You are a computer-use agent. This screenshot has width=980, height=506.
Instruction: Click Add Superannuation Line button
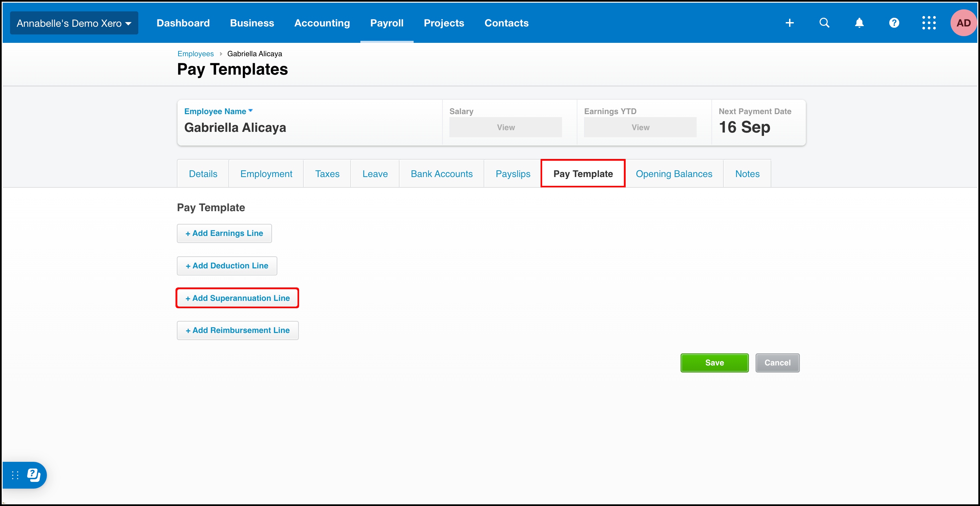click(x=237, y=298)
